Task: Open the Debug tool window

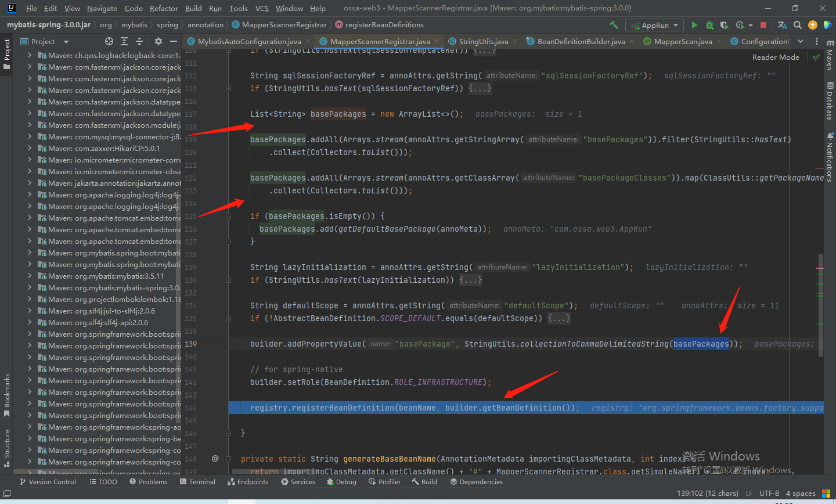Action: 341,481
